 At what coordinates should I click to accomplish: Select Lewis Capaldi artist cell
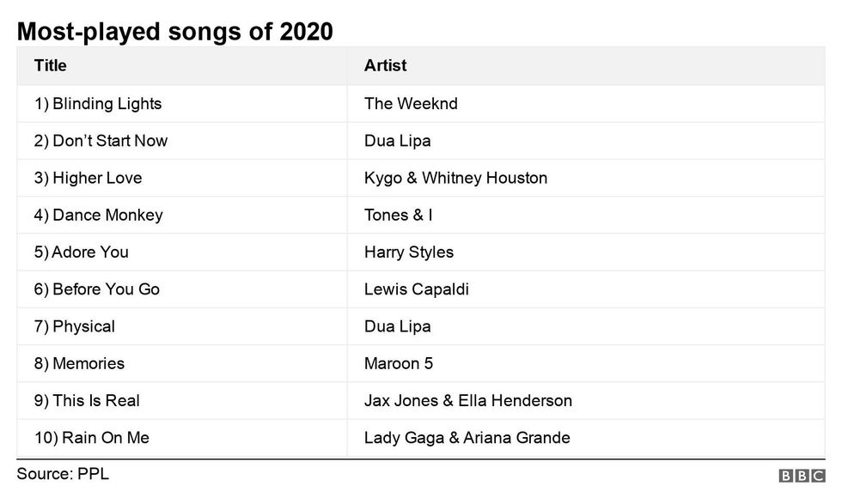coord(417,289)
